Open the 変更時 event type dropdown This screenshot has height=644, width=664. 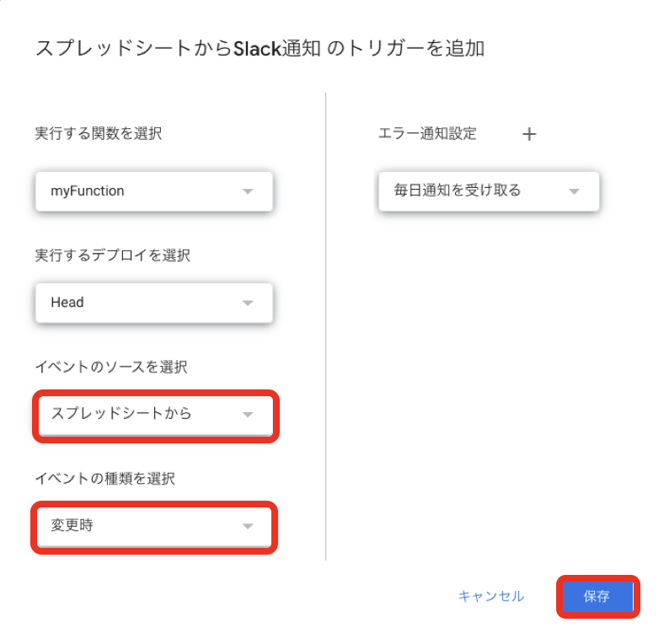click(154, 526)
